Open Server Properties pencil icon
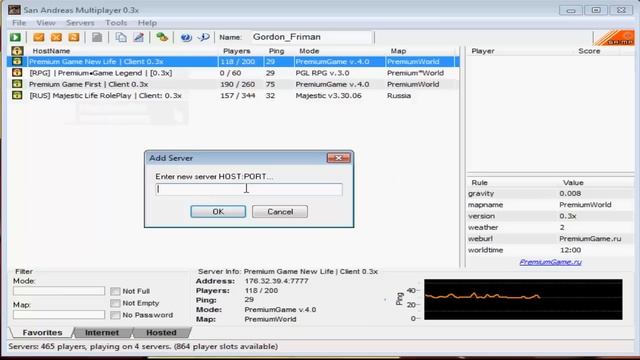 point(139,37)
